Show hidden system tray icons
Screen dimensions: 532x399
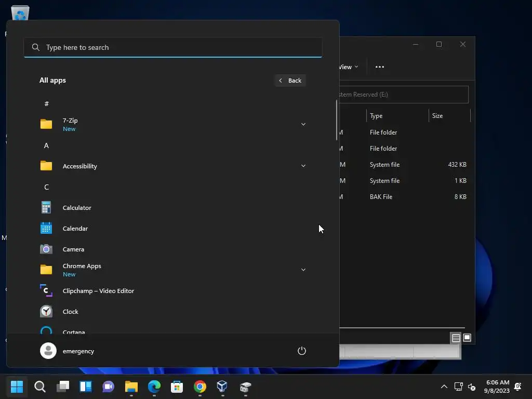point(444,387)
